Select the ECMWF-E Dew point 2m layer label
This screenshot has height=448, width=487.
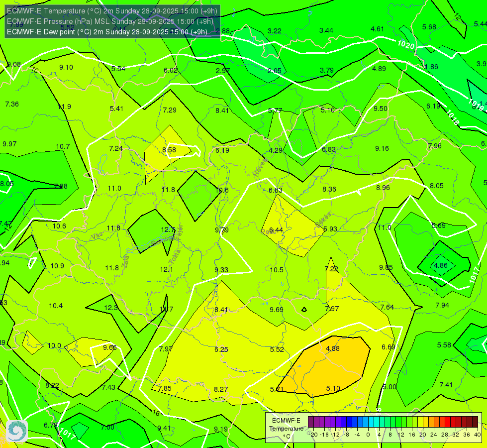pos(107,32)
